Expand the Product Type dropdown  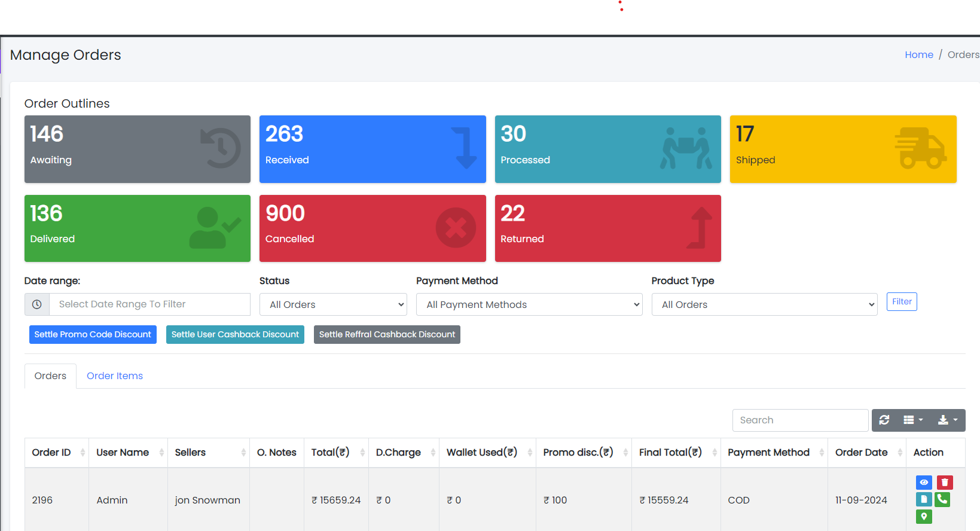pos(764,304)
